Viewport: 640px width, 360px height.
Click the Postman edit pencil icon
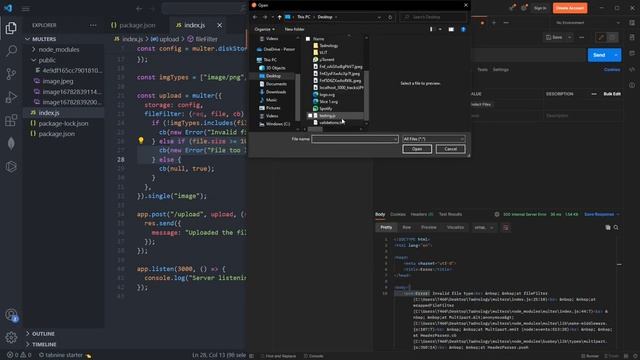(601, 38)
